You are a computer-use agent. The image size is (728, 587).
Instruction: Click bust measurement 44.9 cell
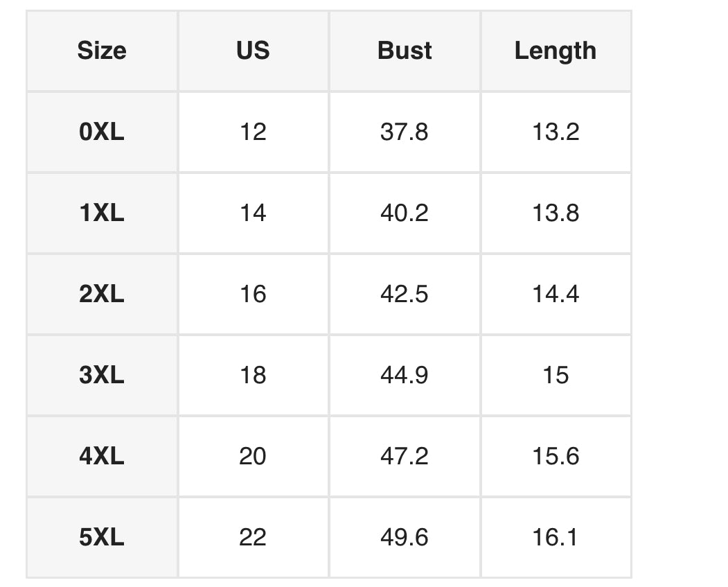coord(405,375)
